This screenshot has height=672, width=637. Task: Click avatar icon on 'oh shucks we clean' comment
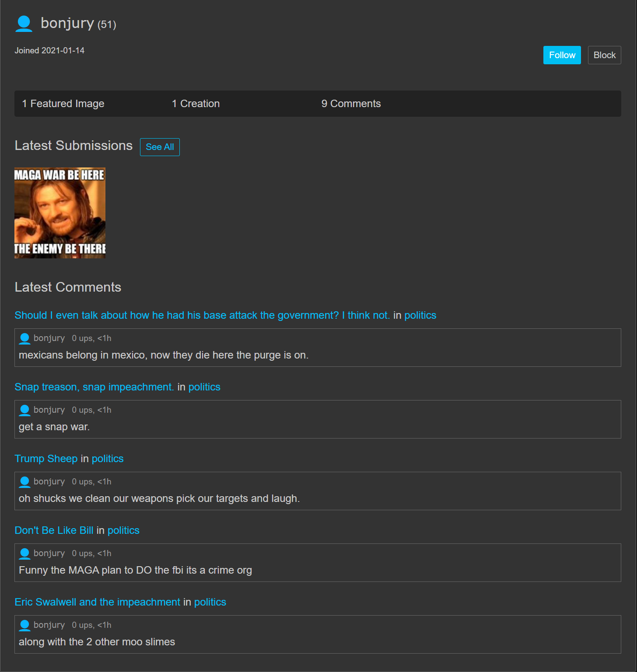25,482
